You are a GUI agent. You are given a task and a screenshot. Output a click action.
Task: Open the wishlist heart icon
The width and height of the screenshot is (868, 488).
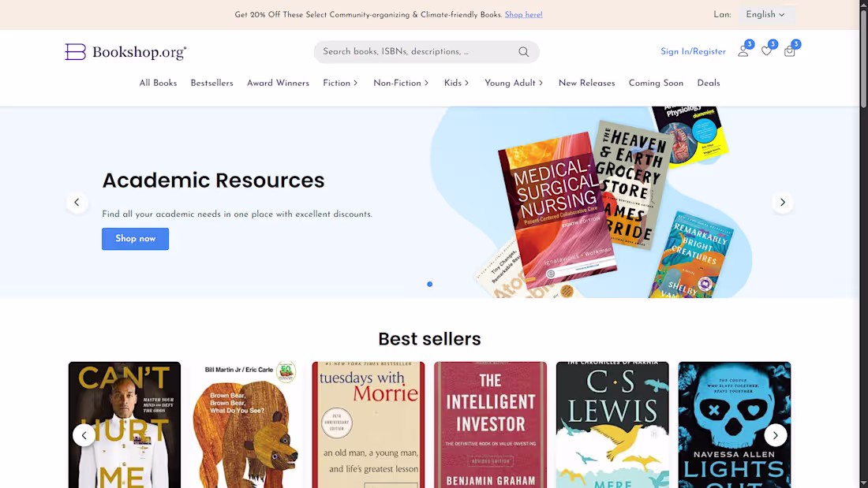pos(765,50)
